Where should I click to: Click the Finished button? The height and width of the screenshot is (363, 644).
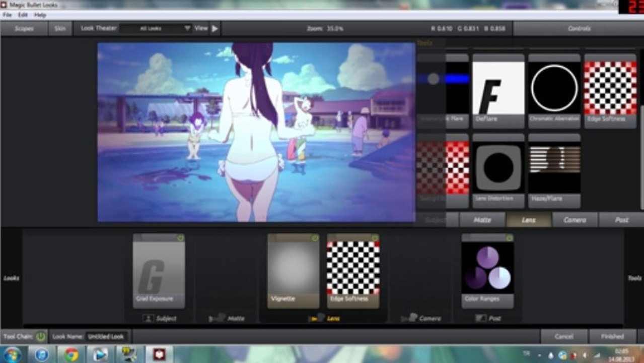612,336
